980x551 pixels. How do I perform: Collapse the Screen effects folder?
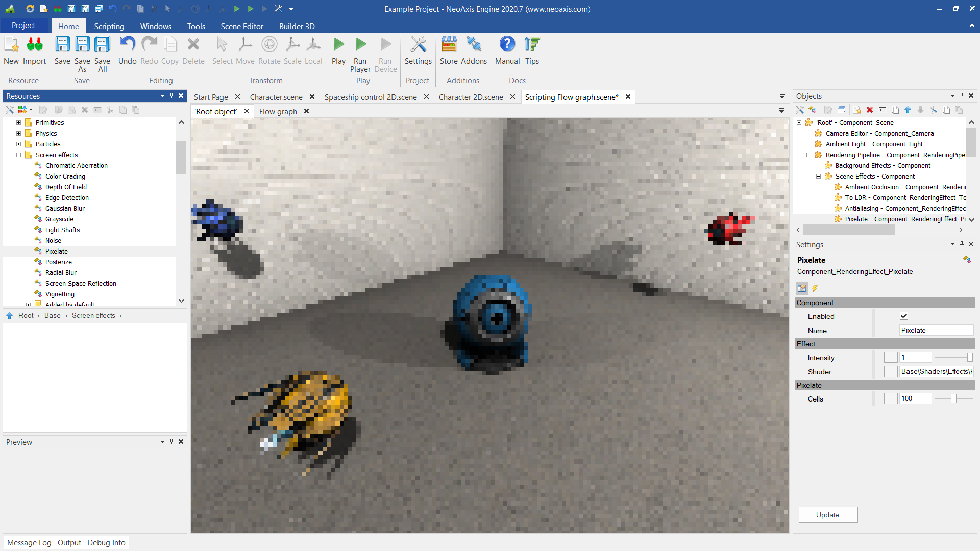19,155
